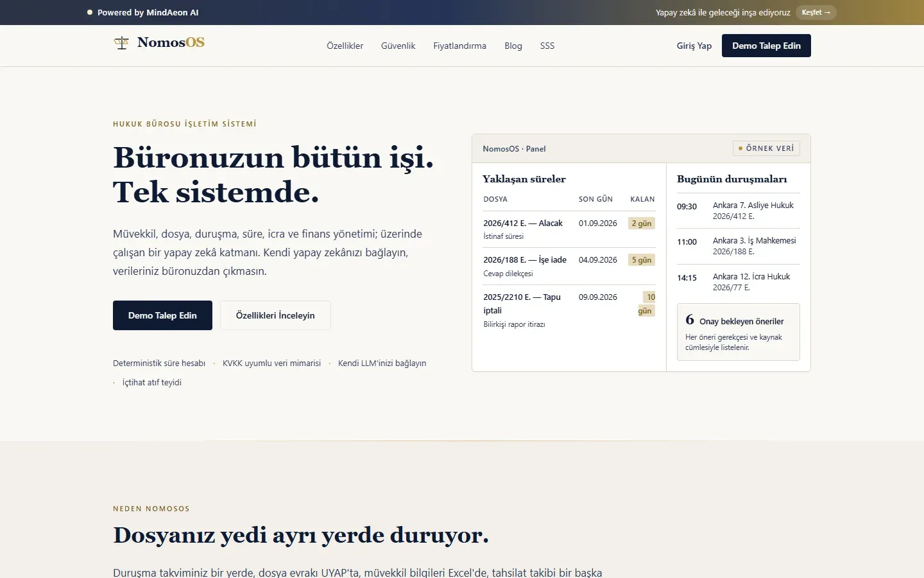Click the Kendi LLM'inizi bağlayın text
The image size is (924, 578).
tap(382, 363)
